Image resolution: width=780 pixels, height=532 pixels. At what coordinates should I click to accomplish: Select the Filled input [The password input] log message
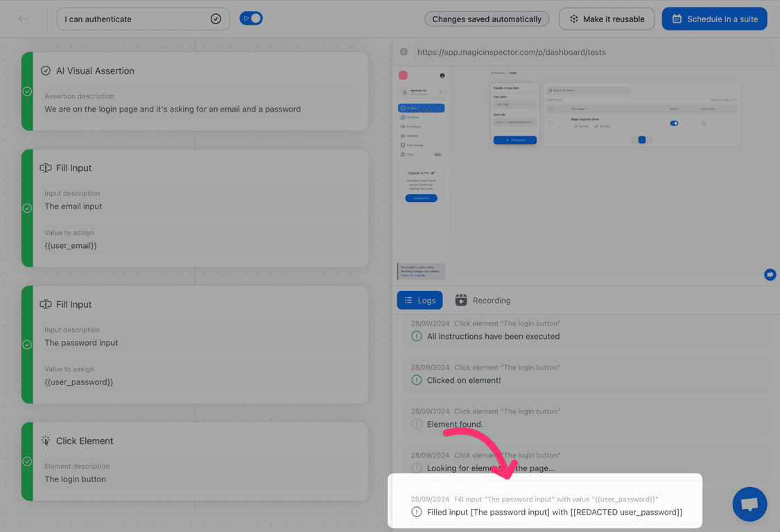[x=555, y=512]
